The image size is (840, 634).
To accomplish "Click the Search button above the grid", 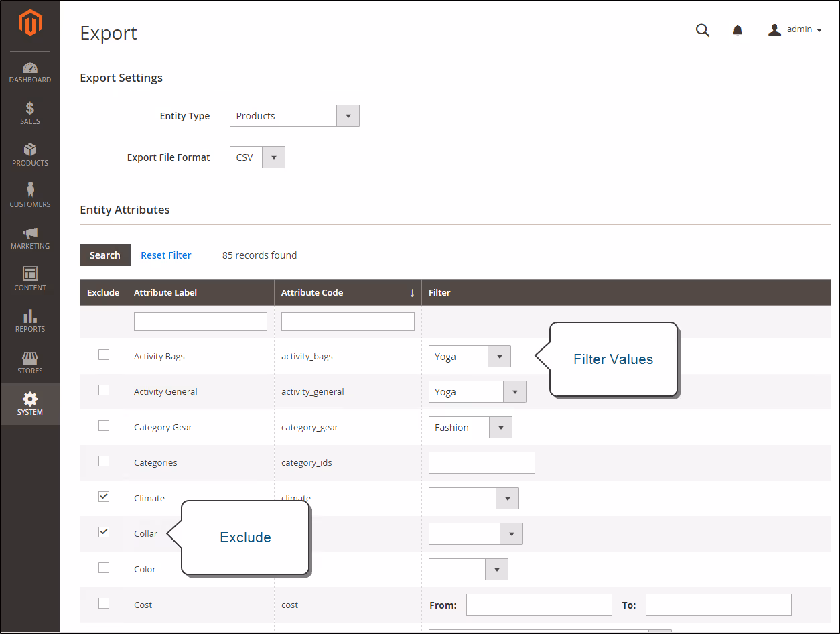I will click(x=104, y=255).
